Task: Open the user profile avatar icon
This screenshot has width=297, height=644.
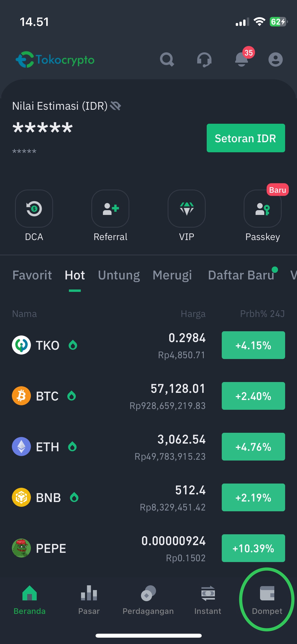Action: click(275, 59)
